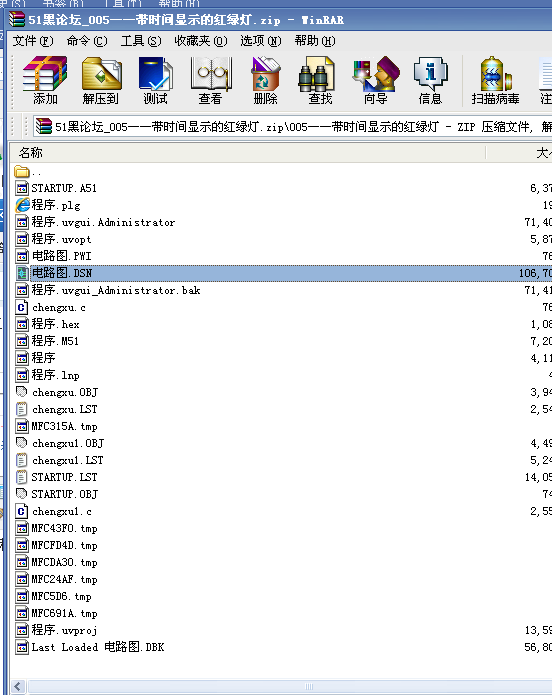This screenshot has height=695, width=552.
Task: Click the icon of chengxu1.LST
Action: coord(22,460)
